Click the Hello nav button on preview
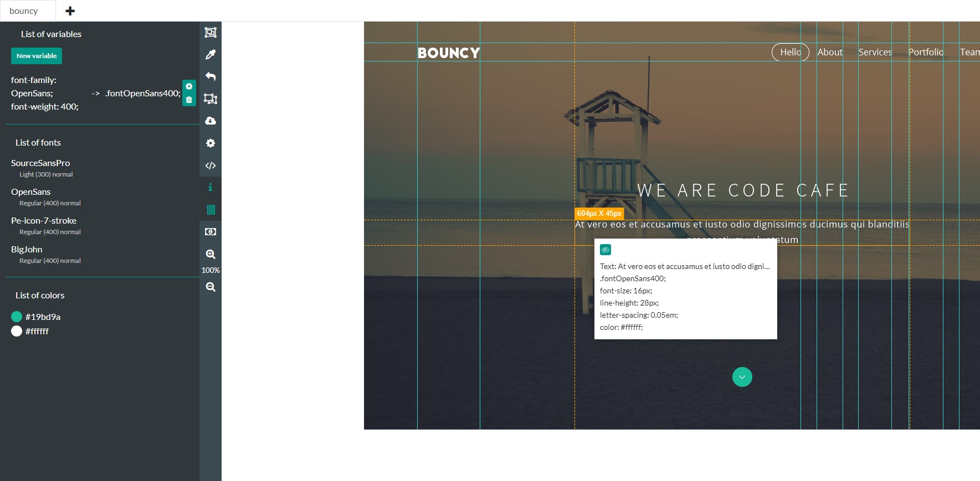980x481 pixels. point(791,52)
